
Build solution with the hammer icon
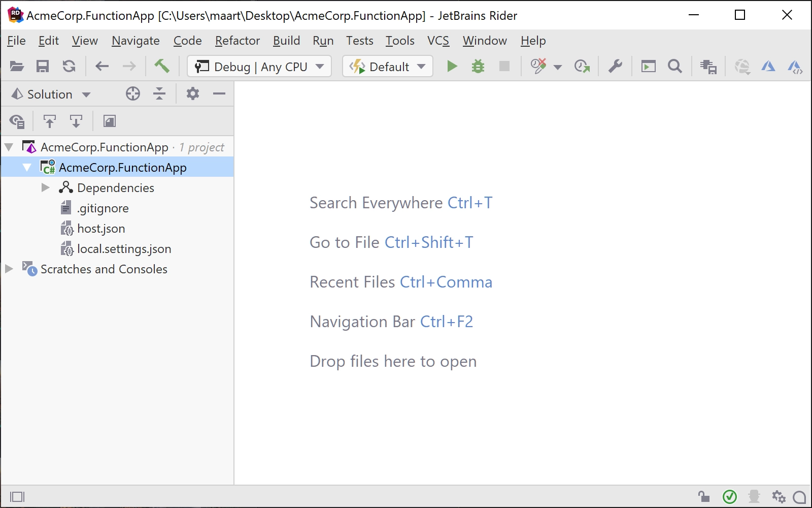(x=162, y=66)
